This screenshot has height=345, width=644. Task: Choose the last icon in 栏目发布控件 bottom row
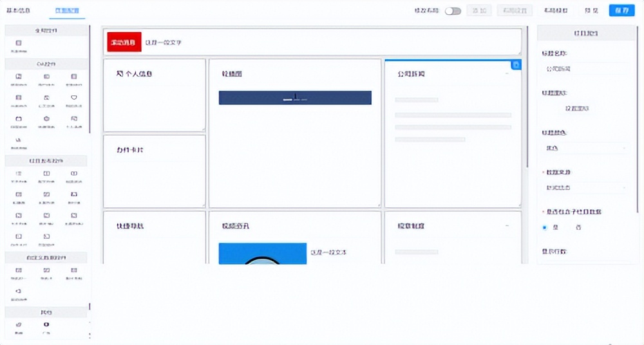46,237
